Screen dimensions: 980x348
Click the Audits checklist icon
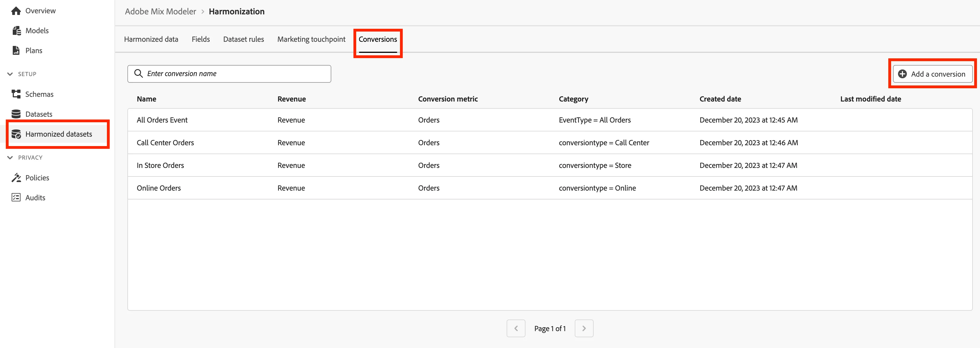(16, 198)
